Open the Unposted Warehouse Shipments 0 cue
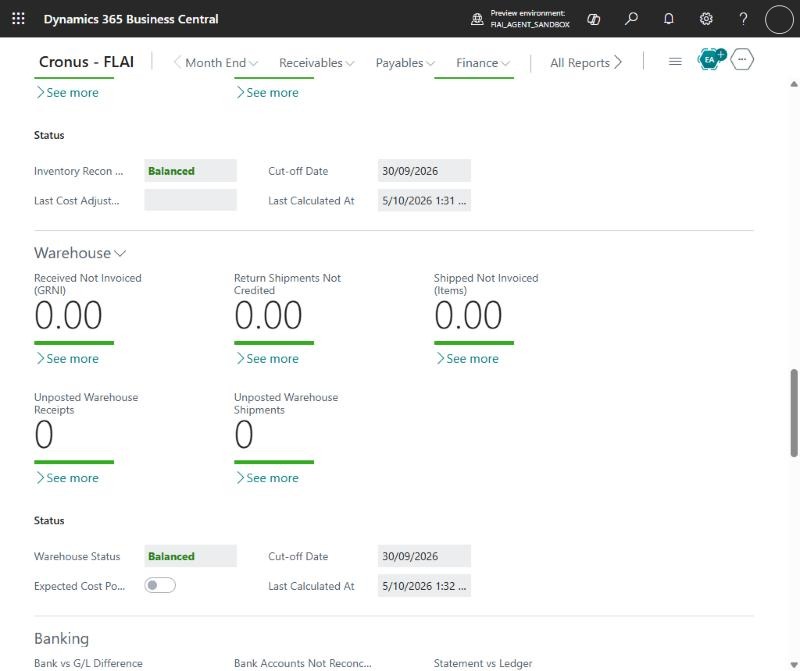The width and height of the screenshot is (800, 671). click(x=244, y=435)
